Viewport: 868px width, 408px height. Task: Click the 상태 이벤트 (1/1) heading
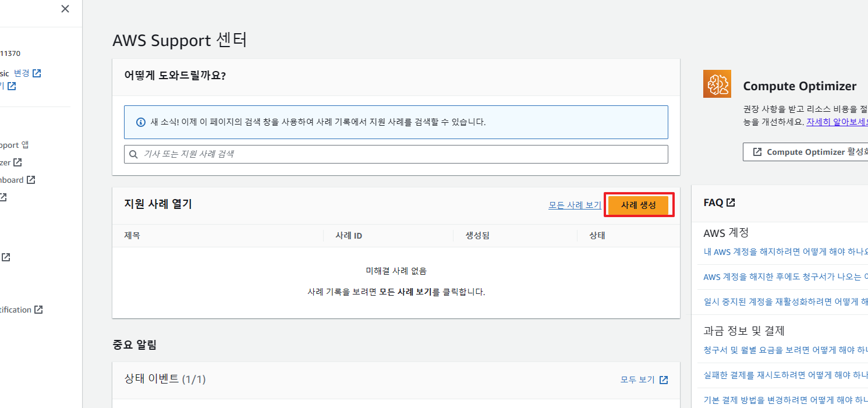coord(165,379)
